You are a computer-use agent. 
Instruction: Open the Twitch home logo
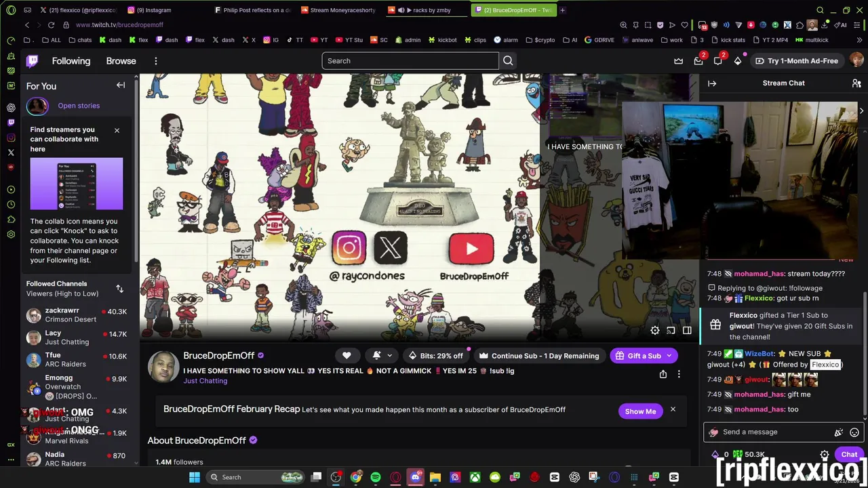click(x=32, y=61)
